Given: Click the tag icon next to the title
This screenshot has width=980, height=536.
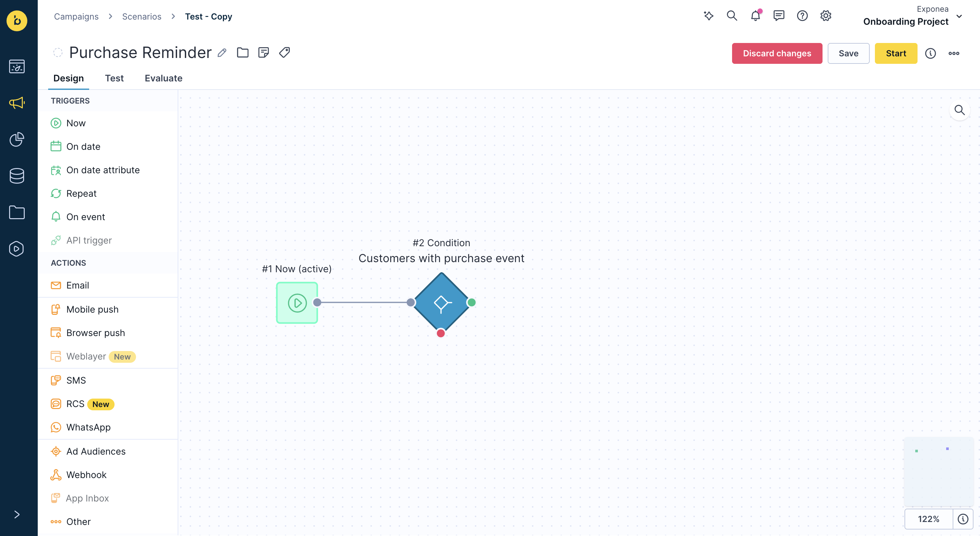Looking at the screenshot, I should click(284, 52).
